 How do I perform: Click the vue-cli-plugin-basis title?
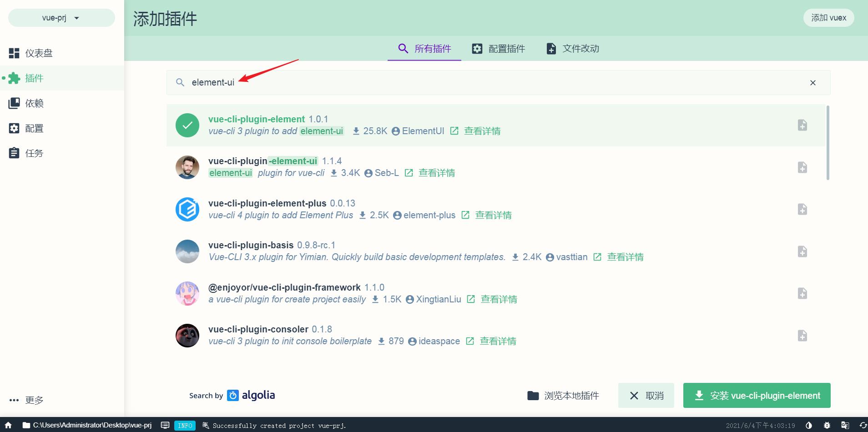click(x=251, y=245)
